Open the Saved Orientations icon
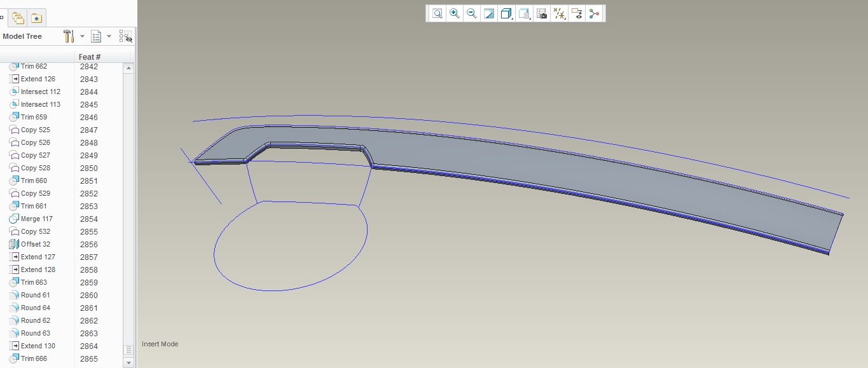This screenshot has height=368, width=868. (x=524, y=13)
